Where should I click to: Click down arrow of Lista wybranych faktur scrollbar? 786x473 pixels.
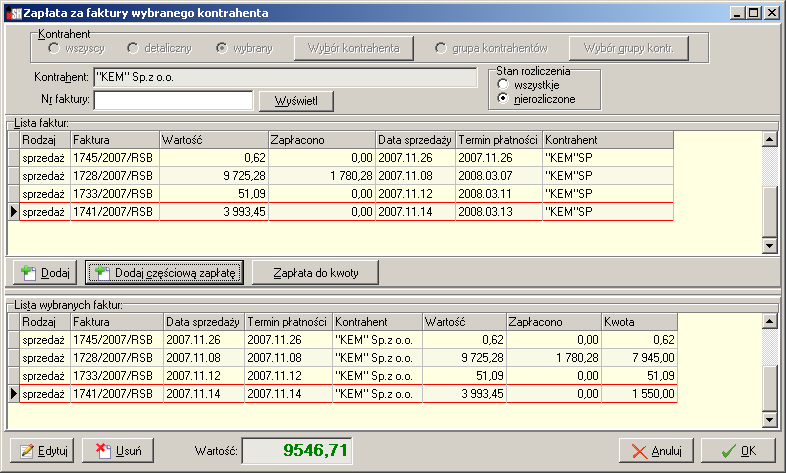pos(769,419)
